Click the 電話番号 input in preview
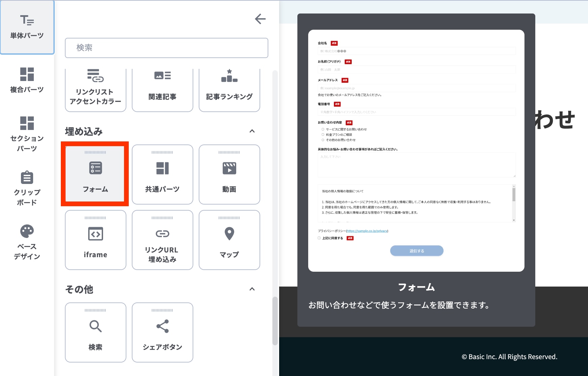The image size is (588, 376). pos(417,112)
